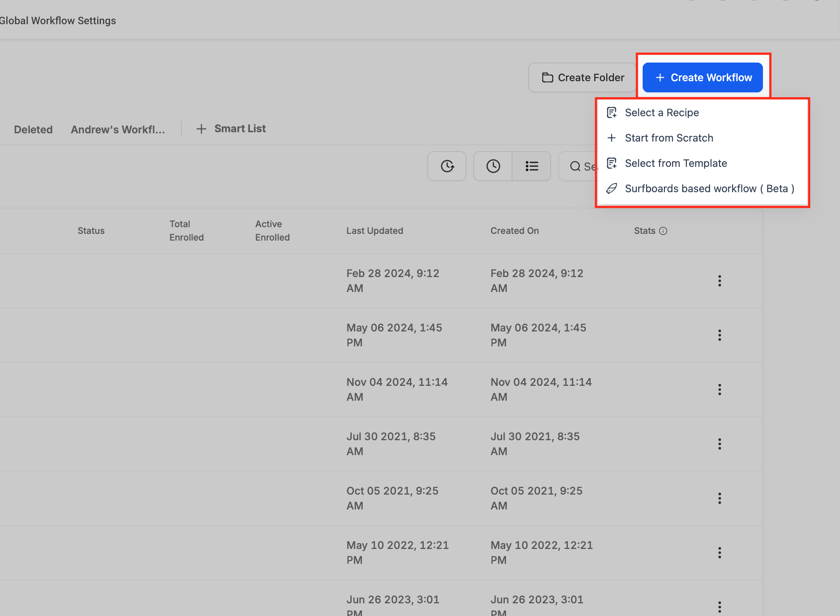Add a new Smart List
Viewport: 840px width, 616px height.
pyautogui.click(x=231, y=129)
